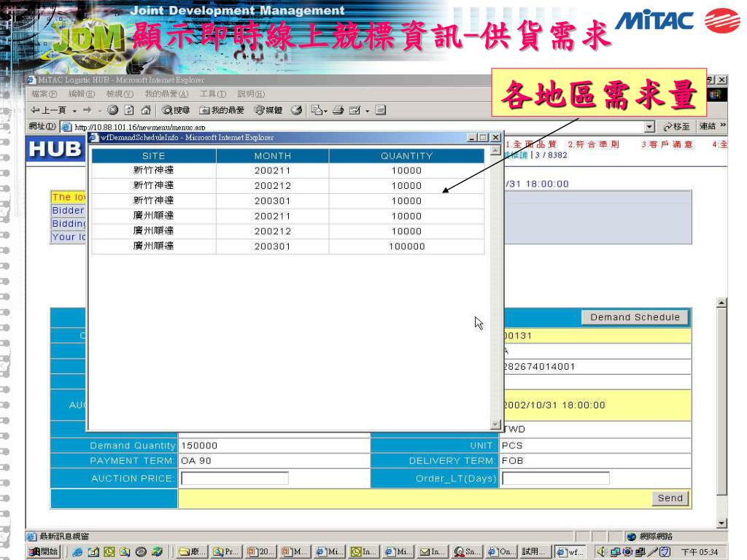Click the Windows Start (開始) button

point(43,551)
